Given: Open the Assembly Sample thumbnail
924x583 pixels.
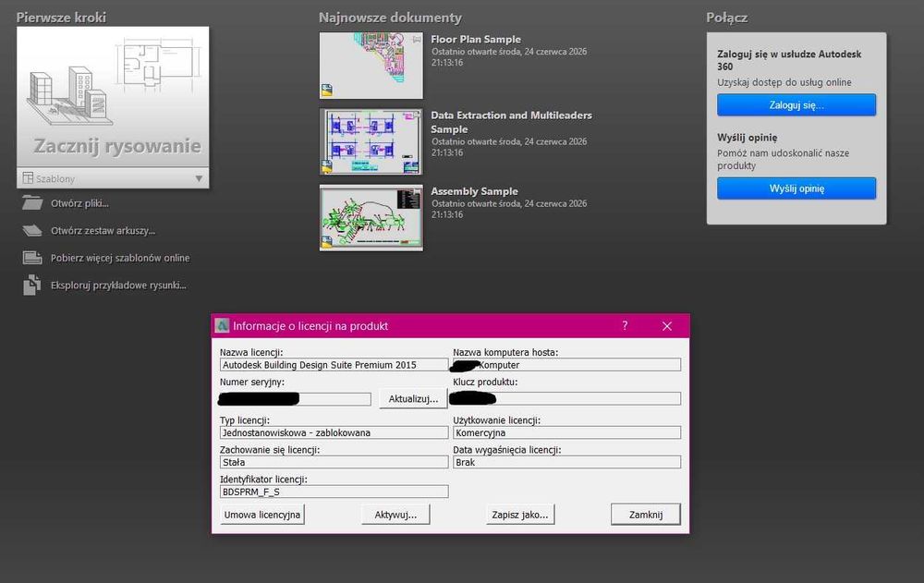Looking at the screenshot, I should pyautogui.click(x=371, y=217).
